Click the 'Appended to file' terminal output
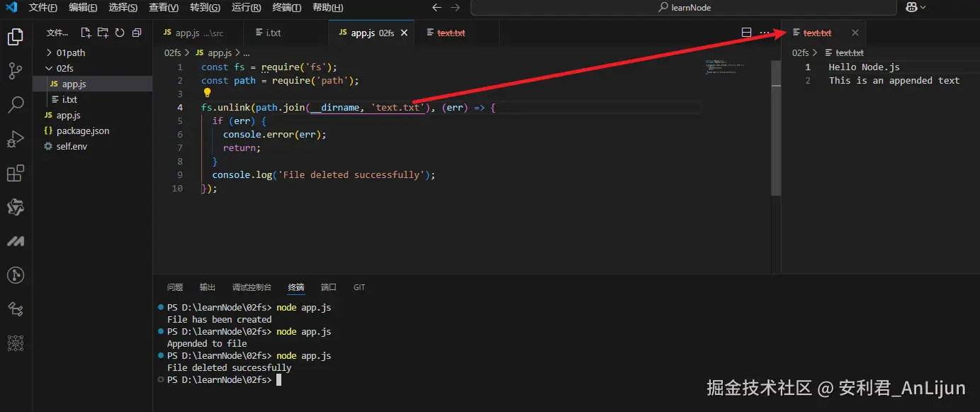The height and width of the screenshot is (412, 980). (207, 344)
